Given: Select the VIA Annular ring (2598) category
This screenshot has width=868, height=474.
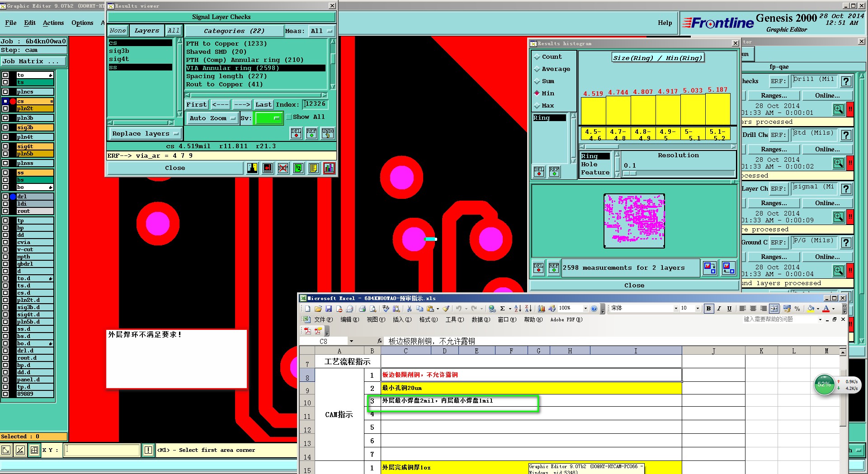Looking at the screenshot, I should 255,68.
